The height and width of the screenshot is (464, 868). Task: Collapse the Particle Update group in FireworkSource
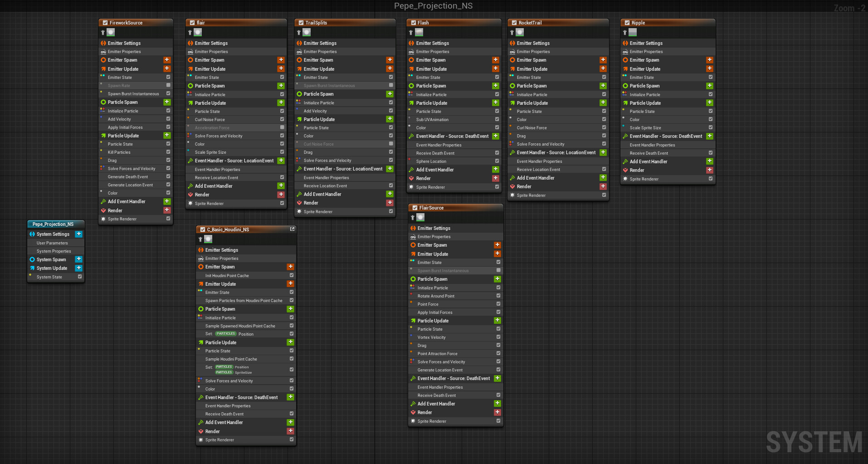[x=102, y=135]
